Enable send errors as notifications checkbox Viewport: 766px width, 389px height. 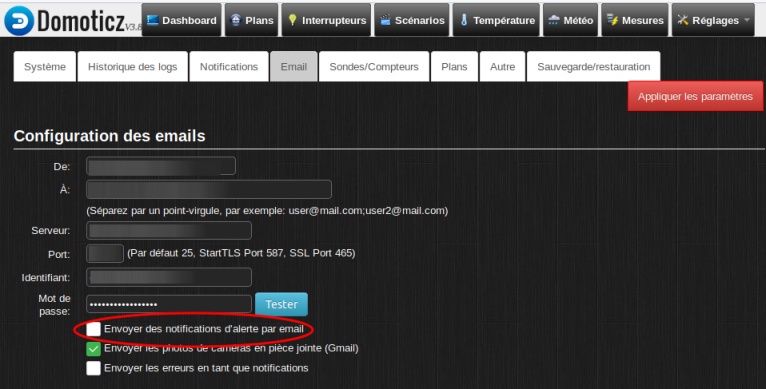coord(93,368)
